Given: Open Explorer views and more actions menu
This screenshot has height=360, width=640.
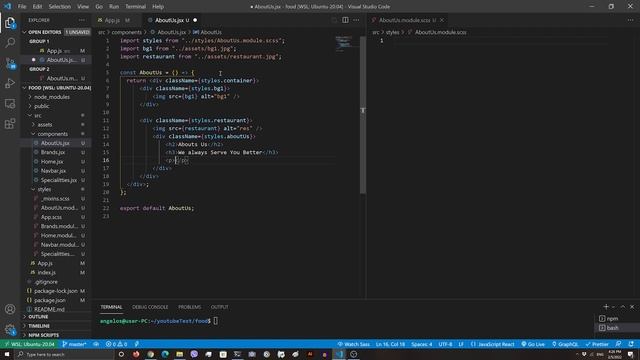Looking at the screenshot, I should [82, 20].
